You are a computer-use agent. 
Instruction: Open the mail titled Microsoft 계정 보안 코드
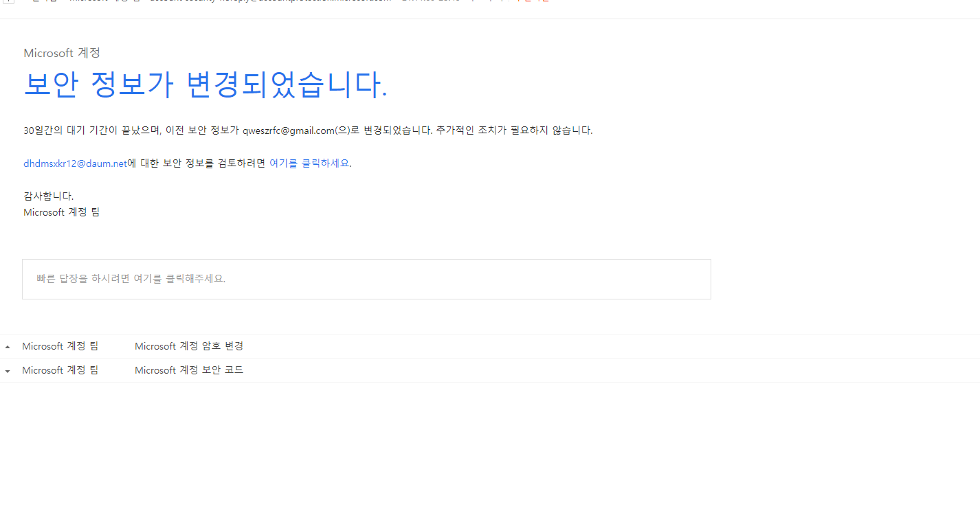[x=189, y=370]
